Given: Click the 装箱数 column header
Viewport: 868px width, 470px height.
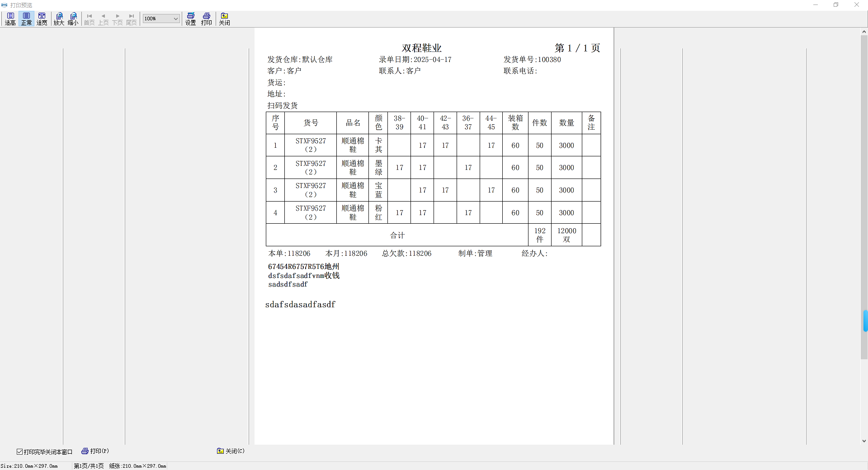Looking at the screenshot, I should tap(515, 123).
